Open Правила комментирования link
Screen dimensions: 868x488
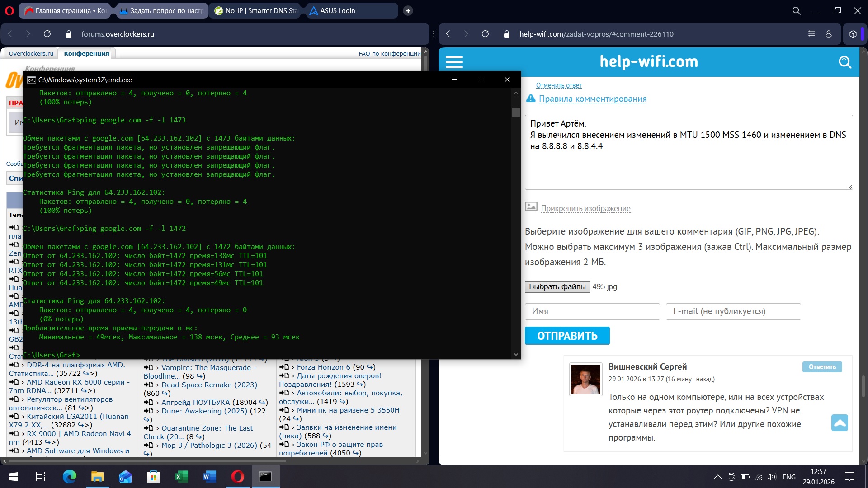(x=592, y=99)
